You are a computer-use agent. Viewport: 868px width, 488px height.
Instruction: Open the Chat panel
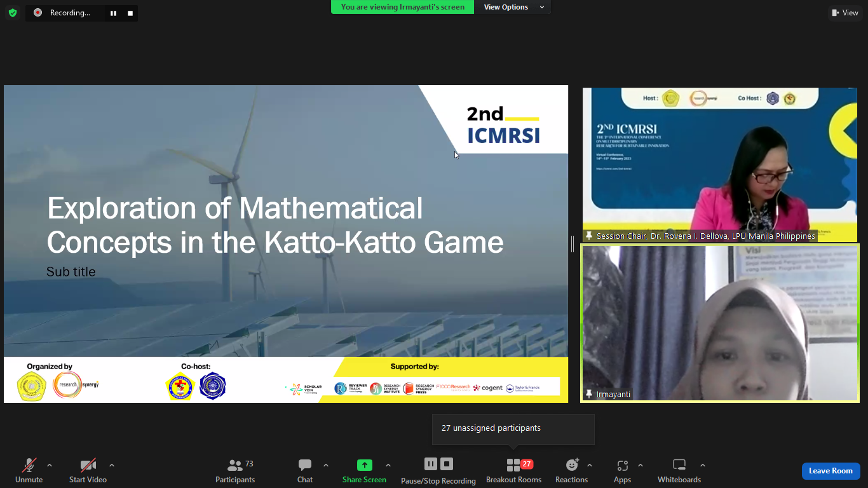click(305, 470)
